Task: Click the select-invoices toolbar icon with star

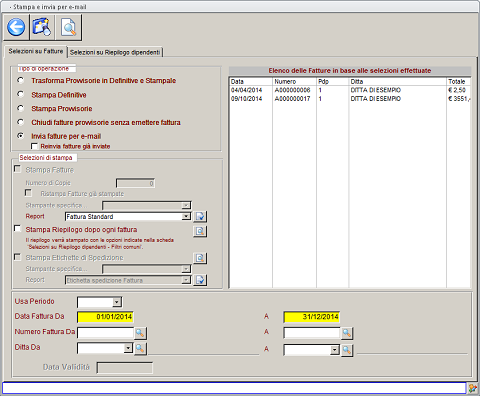Action: pyautogui.click(x=41, y=27)
